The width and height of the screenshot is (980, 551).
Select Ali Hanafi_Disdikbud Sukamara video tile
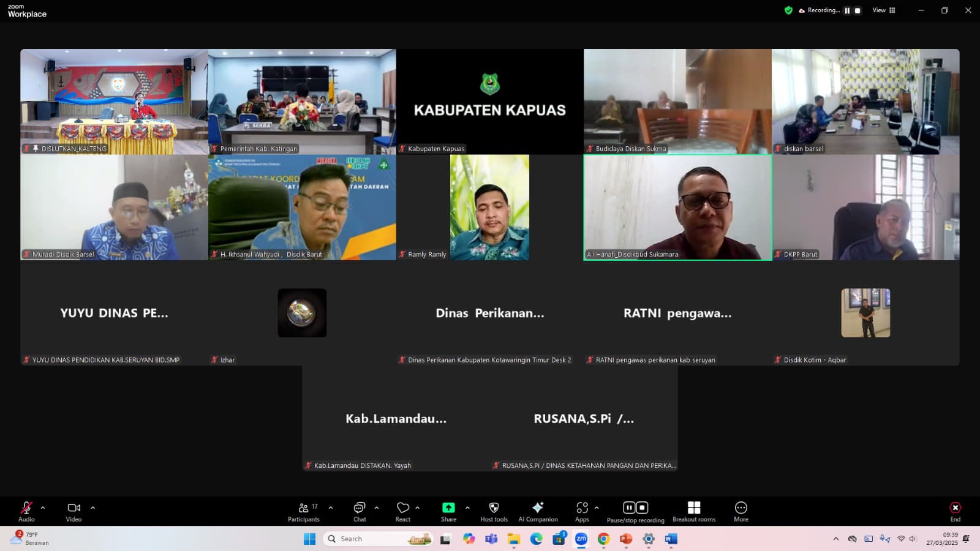tap(677, 207)
